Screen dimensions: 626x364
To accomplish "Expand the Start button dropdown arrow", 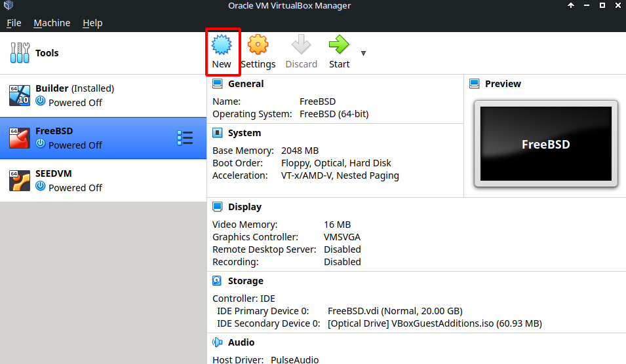I will (363, 53).
